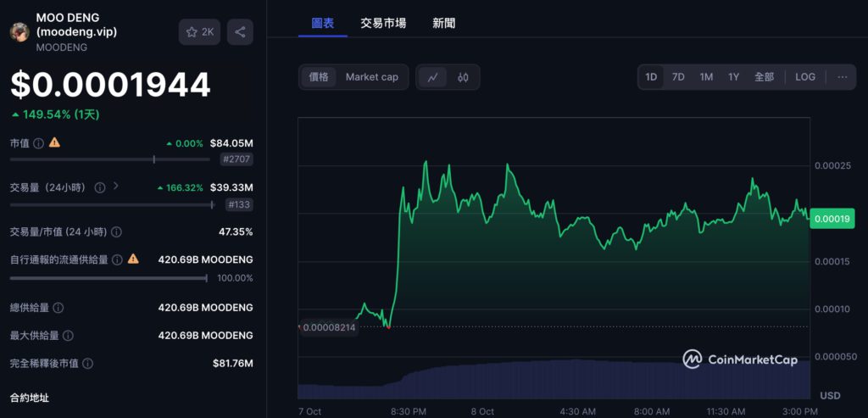The height and width of the screenshot is (418, 868).
Task: Open the chart more options ellipsis
Action: (842, 77)
